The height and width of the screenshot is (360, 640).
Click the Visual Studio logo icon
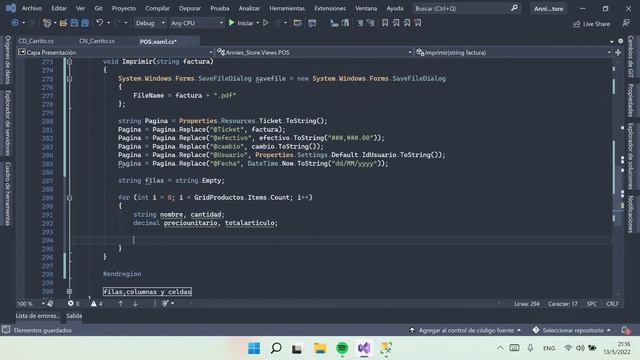(11, 8)
